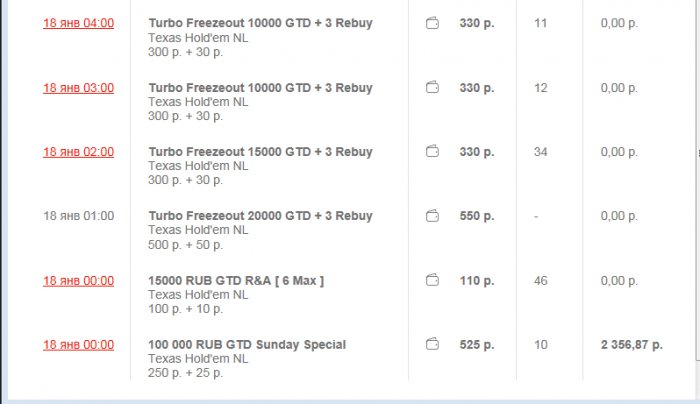Select the 04:00 Turbo Freezeout 10000 GTD title
This screenshot has width=700, height=404.
260,23
